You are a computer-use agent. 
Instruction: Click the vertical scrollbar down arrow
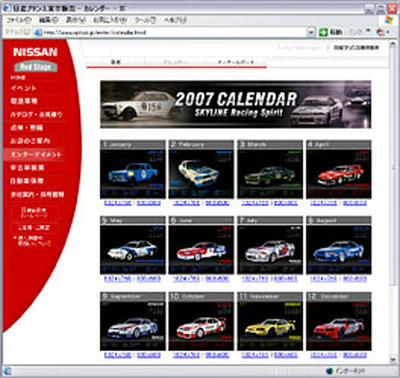tap(393, 359)
